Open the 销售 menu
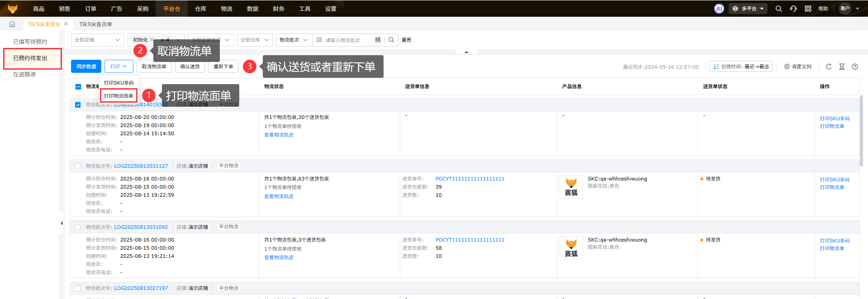The height and width of the screenshot is (299, 868). pyautogui.click(x=64, y=9)
